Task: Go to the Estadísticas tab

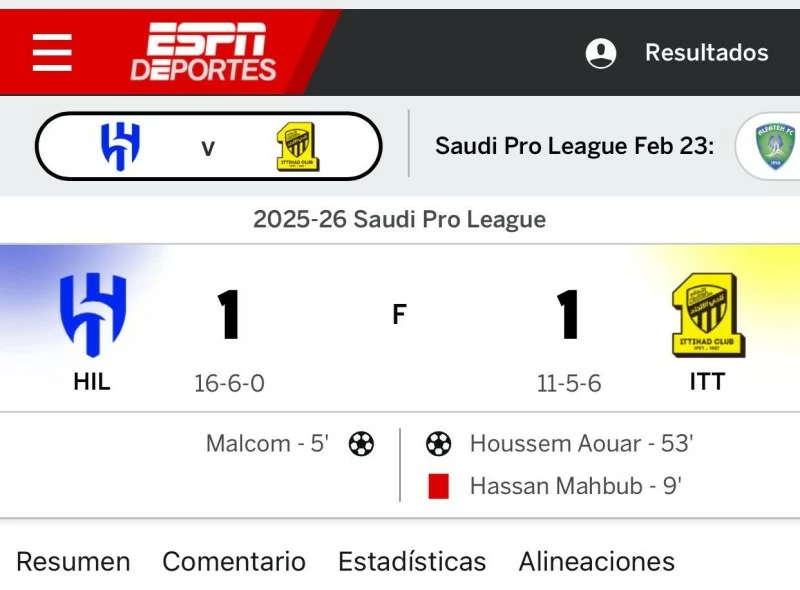Action: [412, 562]
